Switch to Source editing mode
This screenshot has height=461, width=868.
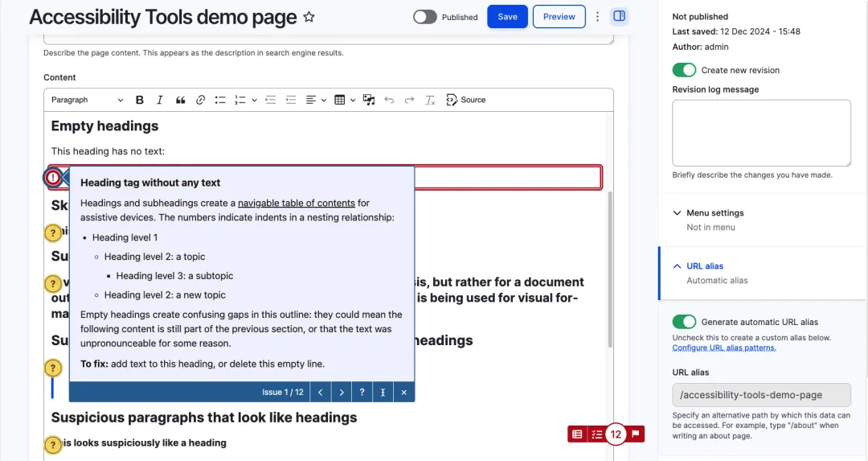465,100
